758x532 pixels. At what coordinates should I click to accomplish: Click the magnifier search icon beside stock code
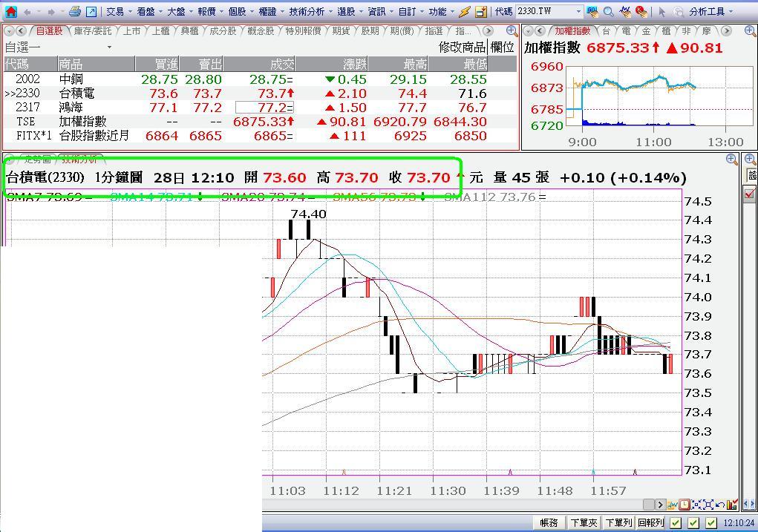click(609, 12)
